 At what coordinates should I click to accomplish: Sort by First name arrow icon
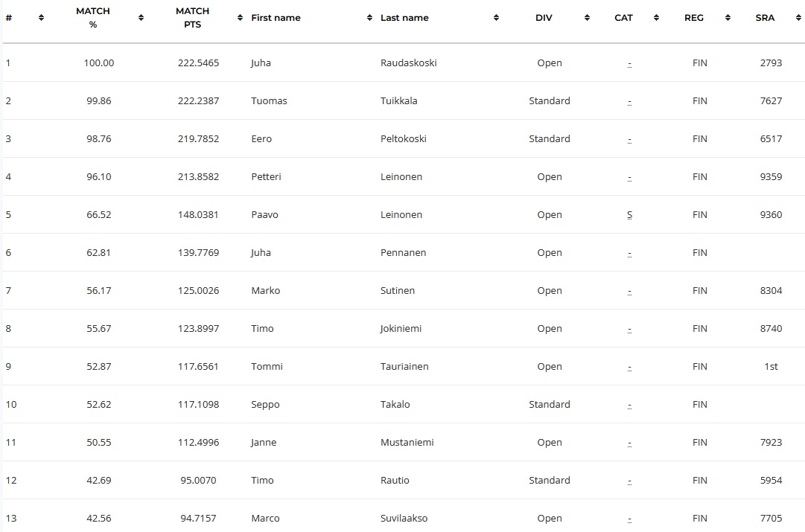[x=369, y=17]
